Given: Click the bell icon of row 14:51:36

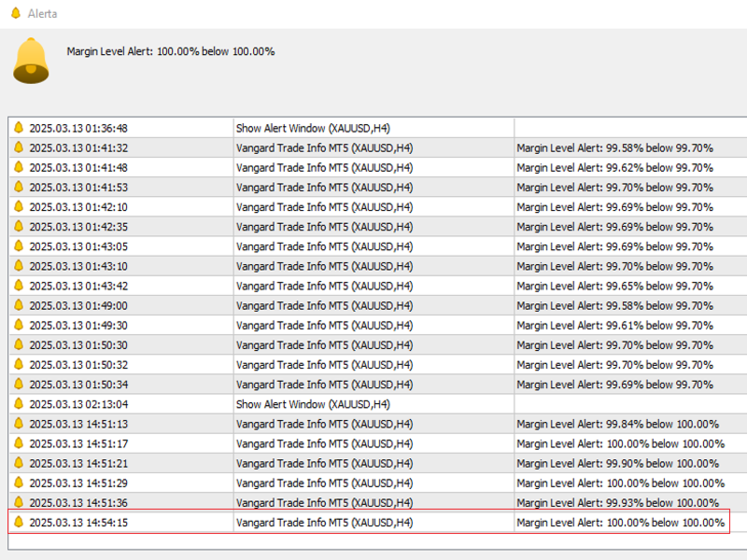Looking at the screenshot, I should 19,502.
